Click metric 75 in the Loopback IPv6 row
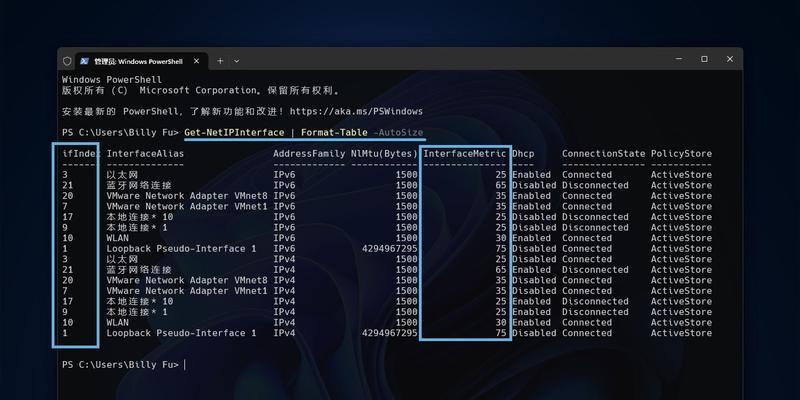800x400 pixels. tap(501, 249)
